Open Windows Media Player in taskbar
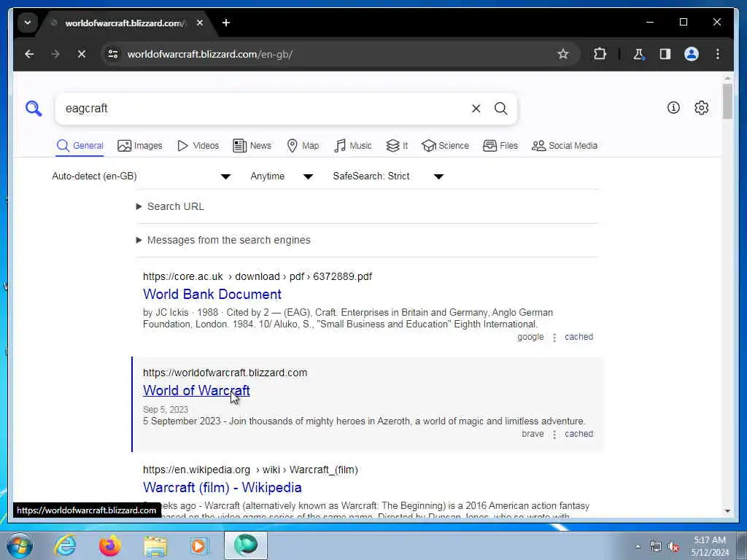Viewport: 747px width, 560px height. click(x=199, y=545)
